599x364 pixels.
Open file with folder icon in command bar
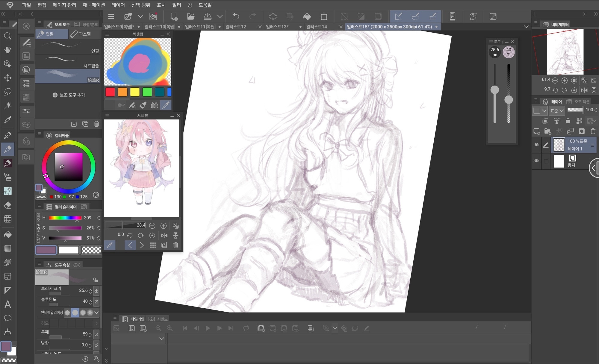190,16
